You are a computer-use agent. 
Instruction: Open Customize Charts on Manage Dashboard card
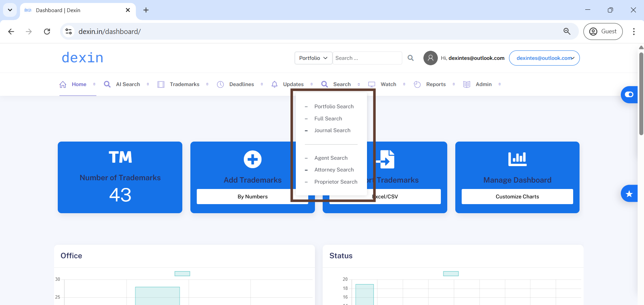(x=517, y=196)
